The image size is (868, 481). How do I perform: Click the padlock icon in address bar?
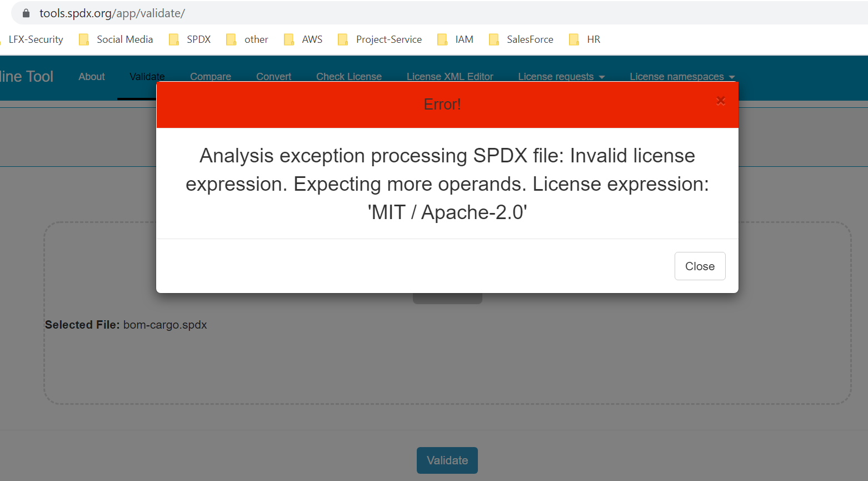pyautogui.click(x=26, y=13)
